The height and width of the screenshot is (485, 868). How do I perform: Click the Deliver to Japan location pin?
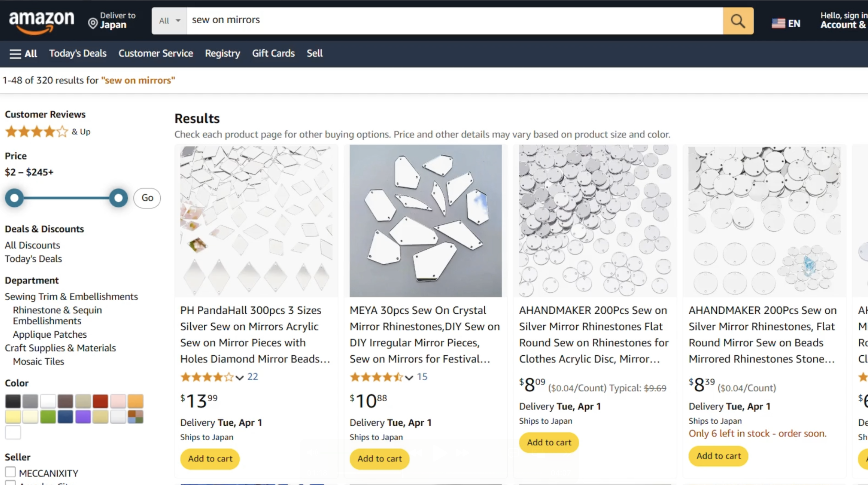click(93, 24)
